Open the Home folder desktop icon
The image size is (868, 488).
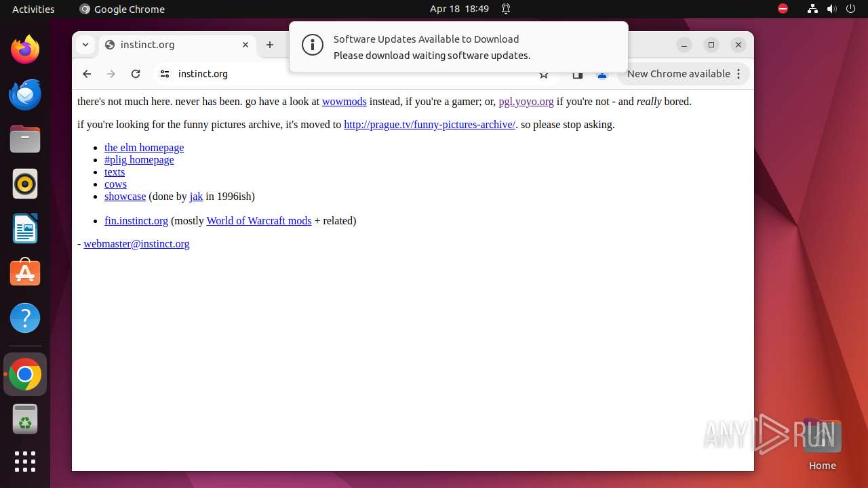(x=822, y=445)
